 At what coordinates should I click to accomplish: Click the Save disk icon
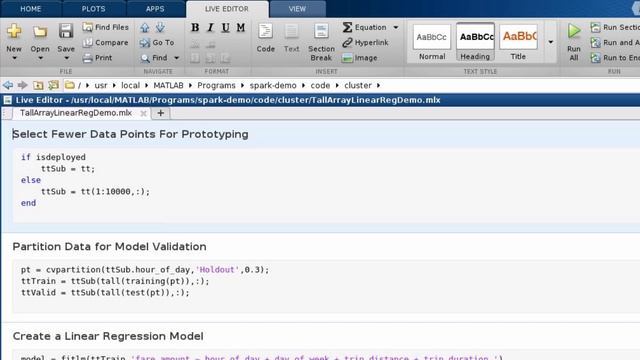point(66,31)
